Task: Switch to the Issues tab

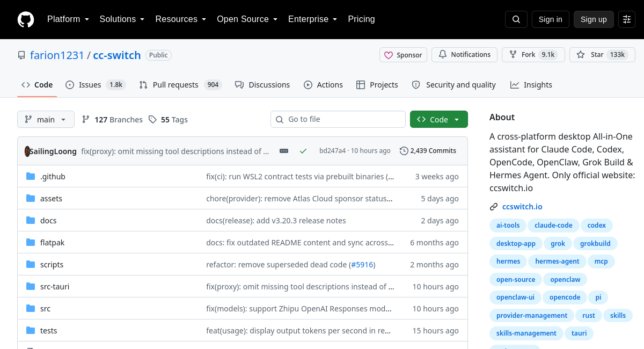Action: click(x=96, y=85)
